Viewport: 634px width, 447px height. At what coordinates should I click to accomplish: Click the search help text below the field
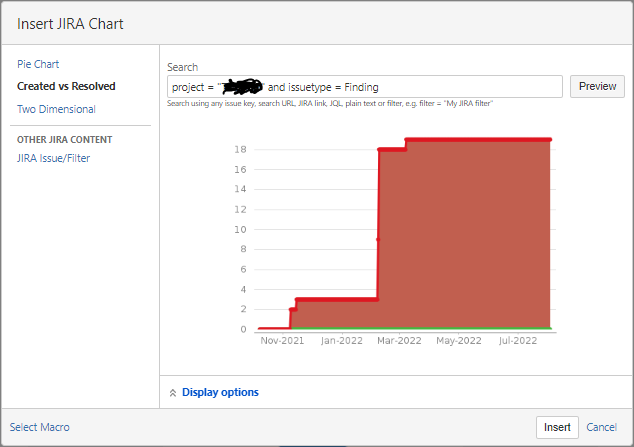(330, 103)
